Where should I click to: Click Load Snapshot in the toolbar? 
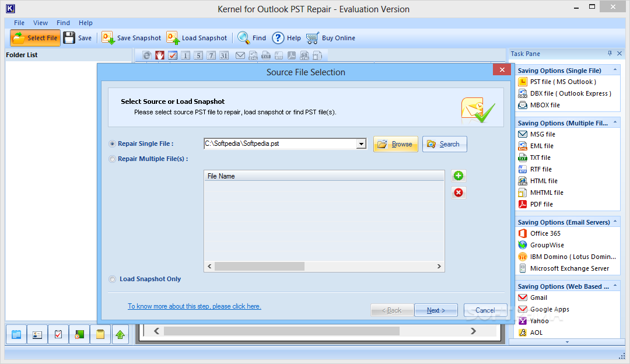197,38
